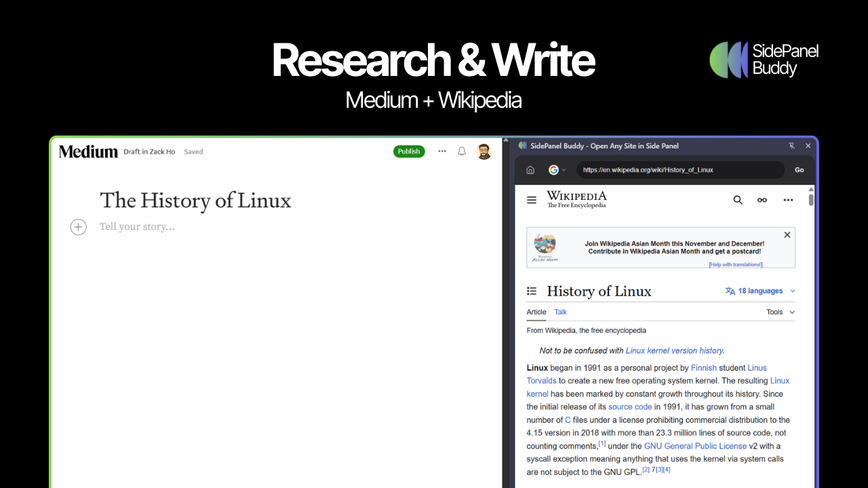Click the 'History of Linux' article heading
This screenshot has width=868, height=488.
click(x=599, y=291)
